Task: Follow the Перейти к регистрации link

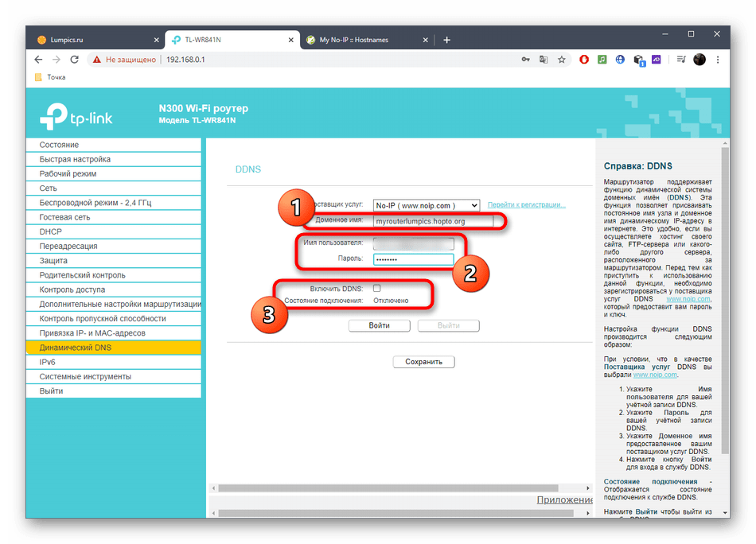Action: pos(526,205)
